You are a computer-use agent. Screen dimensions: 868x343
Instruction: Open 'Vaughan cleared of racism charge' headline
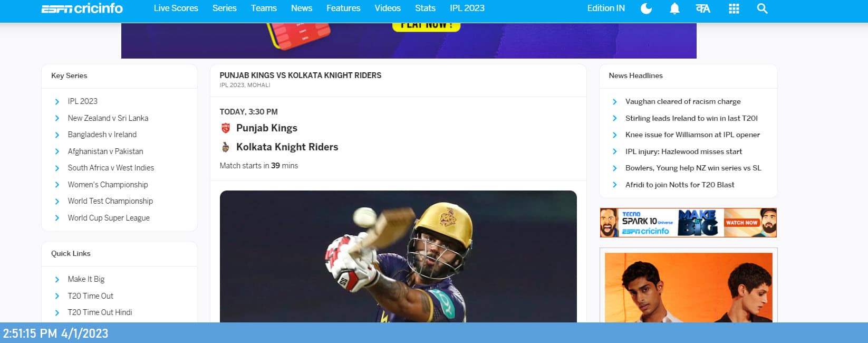pyautogui.click(x=683, y=101)
